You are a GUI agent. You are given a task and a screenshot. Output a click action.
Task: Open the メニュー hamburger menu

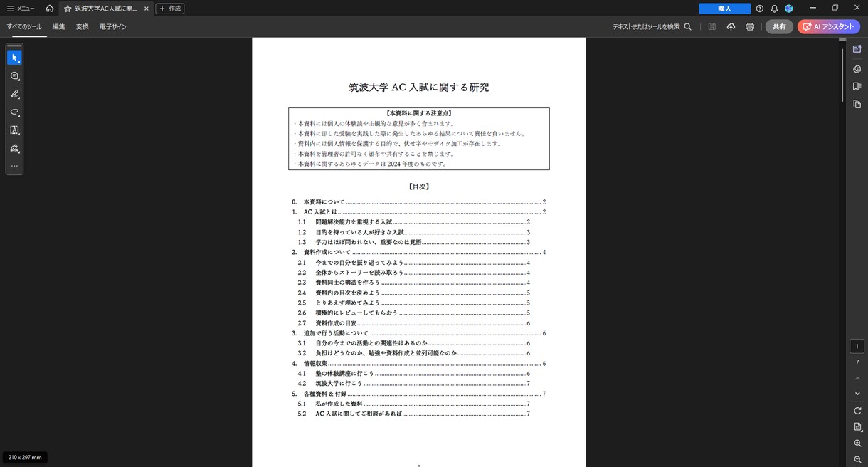point(21,9)
